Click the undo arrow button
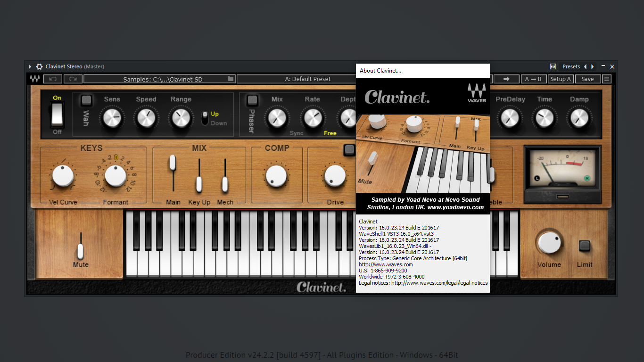Screen dimensions: 644x362 click(53, 79)
